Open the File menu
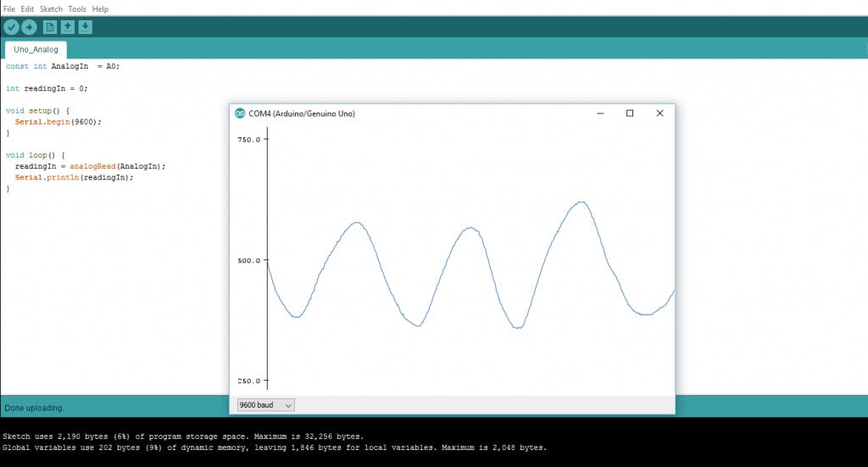The height and width of the screenshot is (467, 868). 9,8
